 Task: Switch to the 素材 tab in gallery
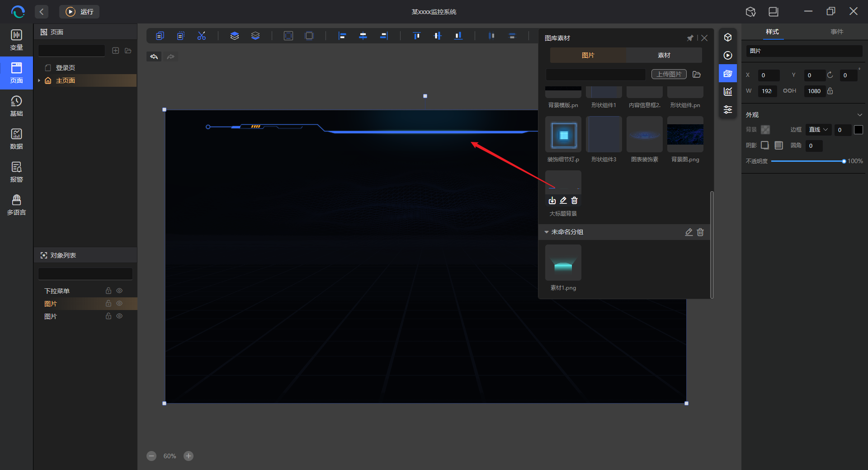point(664,55)
